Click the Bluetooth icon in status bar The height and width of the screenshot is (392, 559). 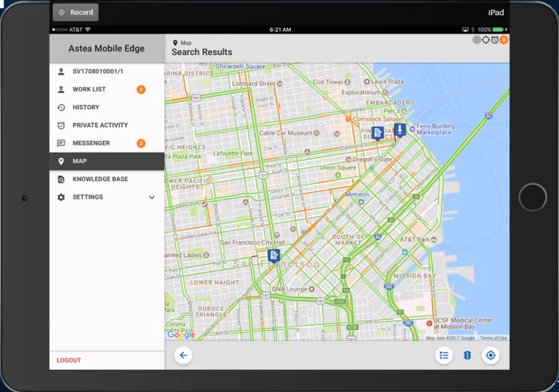pyautogui.click(x=473, y=29)
